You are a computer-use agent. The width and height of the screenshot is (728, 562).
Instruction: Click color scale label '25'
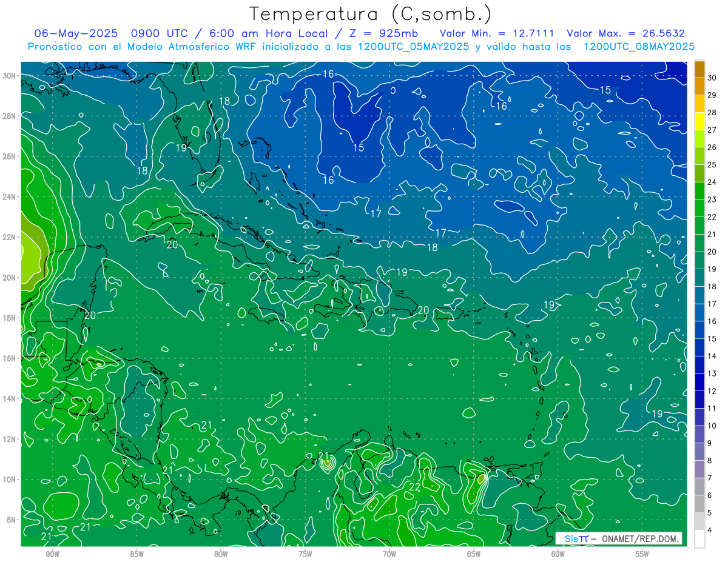(x=712, y=164)
